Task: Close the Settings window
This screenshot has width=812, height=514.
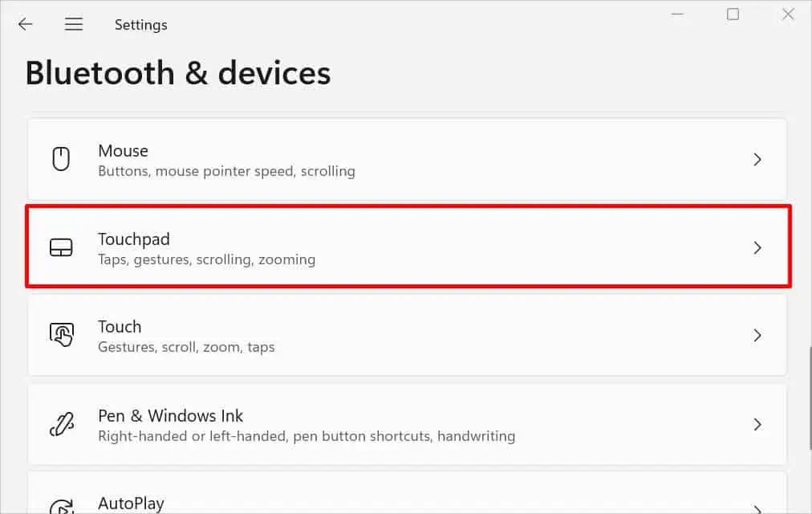Action: 787,14
